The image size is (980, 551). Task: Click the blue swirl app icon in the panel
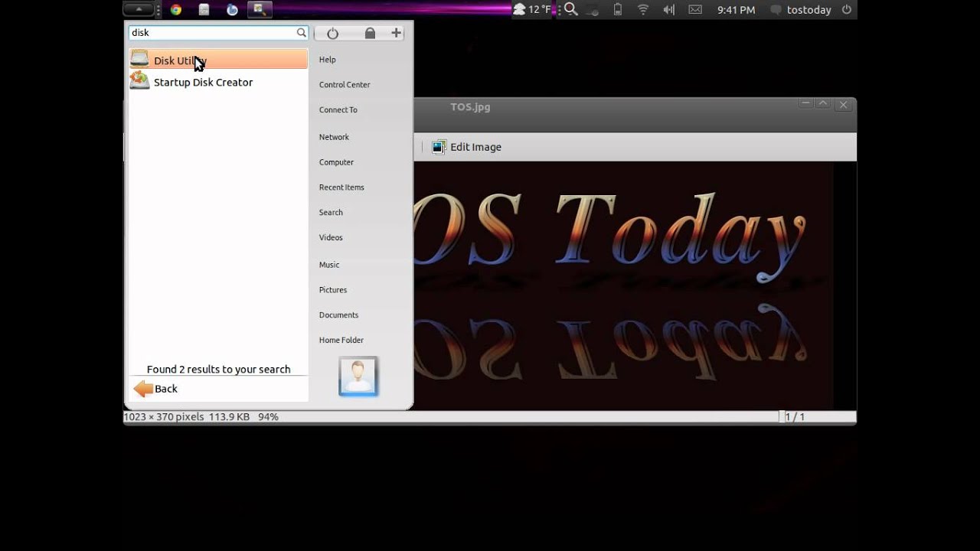coord(232,10)
